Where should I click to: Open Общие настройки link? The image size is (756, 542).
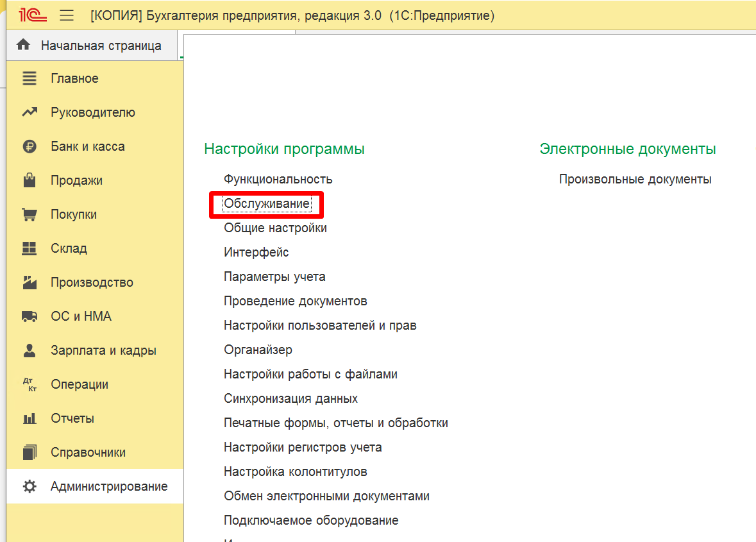click(275, 228)
